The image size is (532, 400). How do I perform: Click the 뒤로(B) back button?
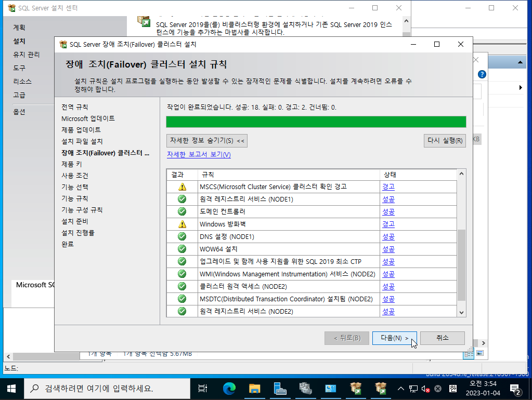click(347, 338)
